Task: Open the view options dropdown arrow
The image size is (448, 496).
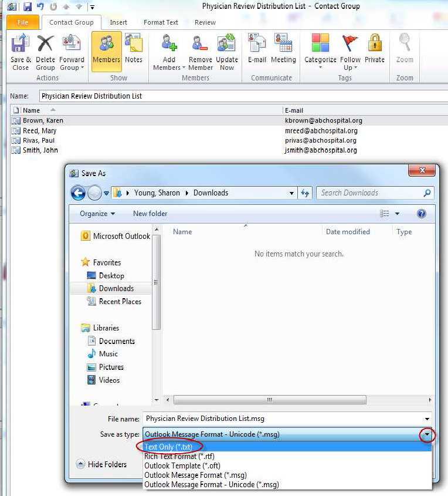Action: click(397, 214)
